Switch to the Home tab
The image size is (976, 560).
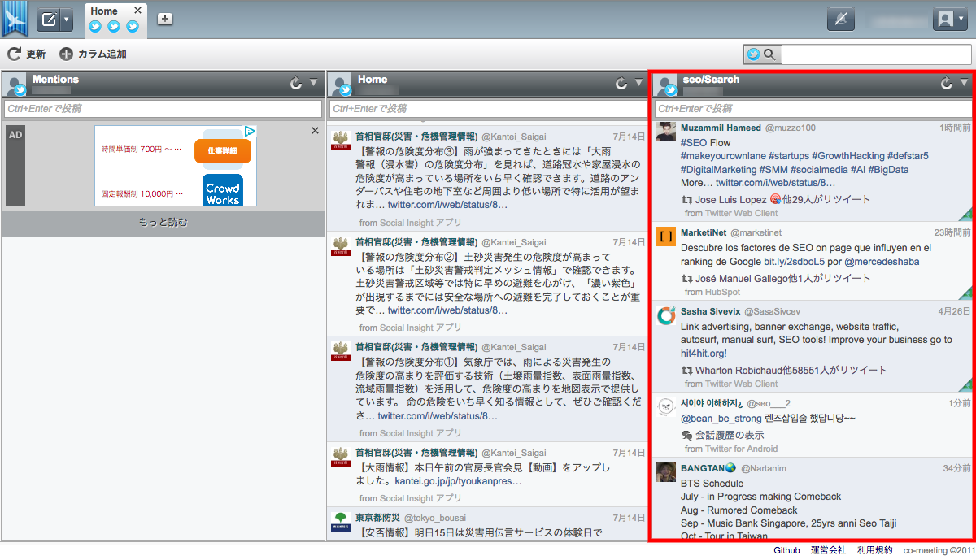104,11
